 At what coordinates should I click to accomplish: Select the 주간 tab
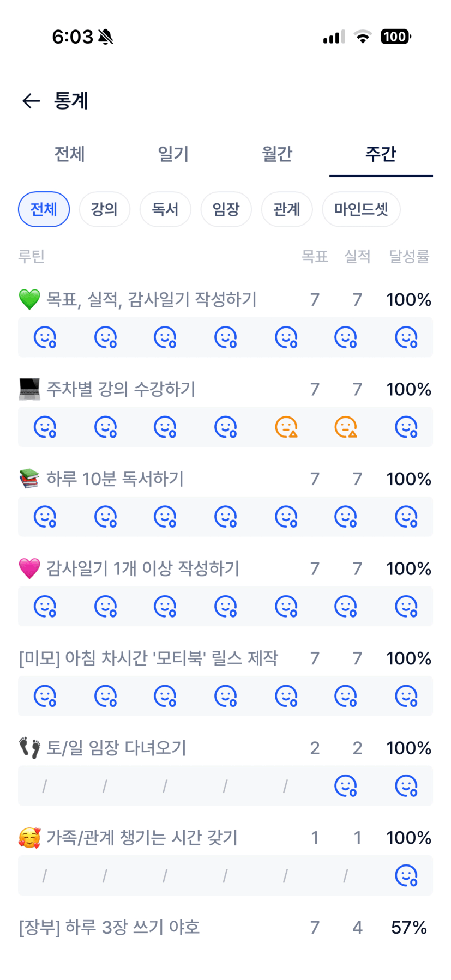381,154
